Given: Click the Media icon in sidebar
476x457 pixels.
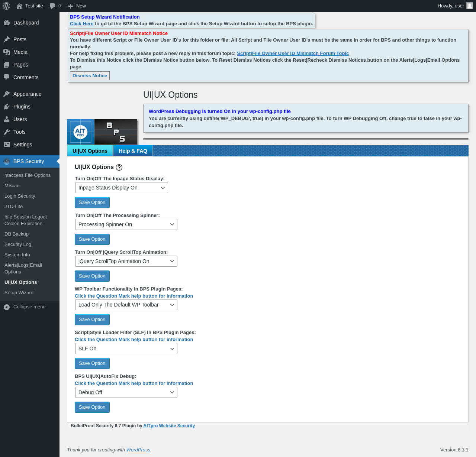Looking at the screenshot, I should point(7,52).
